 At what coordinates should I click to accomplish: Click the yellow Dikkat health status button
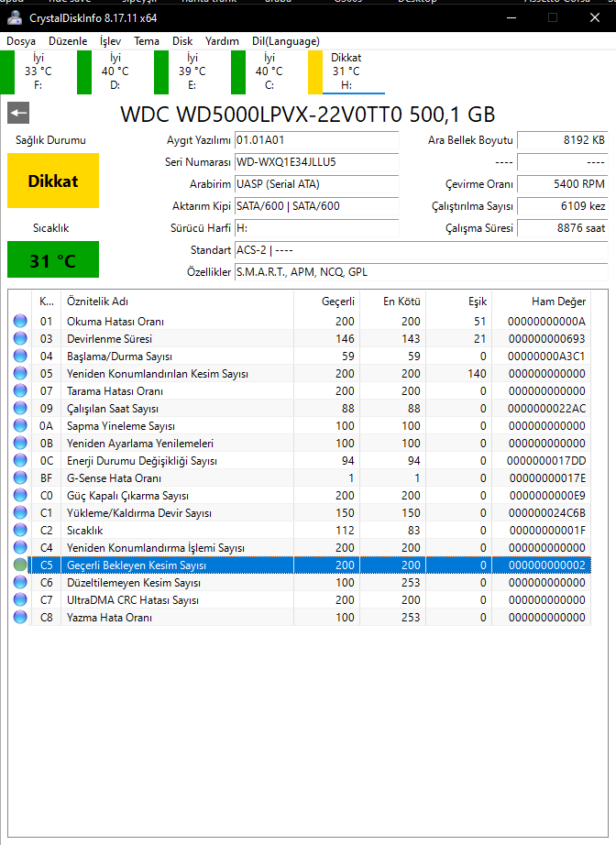click(53, 181)
